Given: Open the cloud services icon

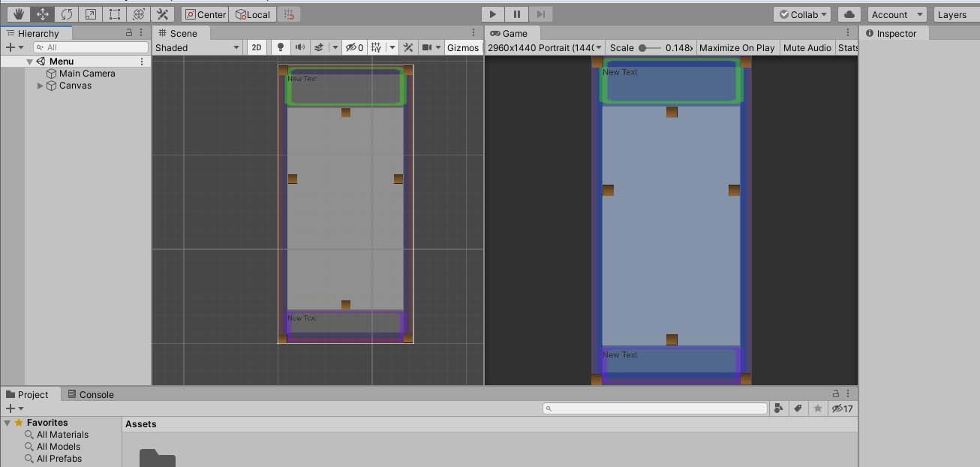Looking at the screenshot, I should coord(849,14).
